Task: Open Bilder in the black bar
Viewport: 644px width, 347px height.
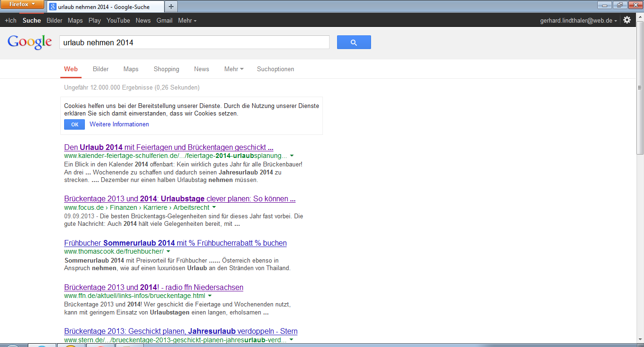Action: [x=55, y=20]
